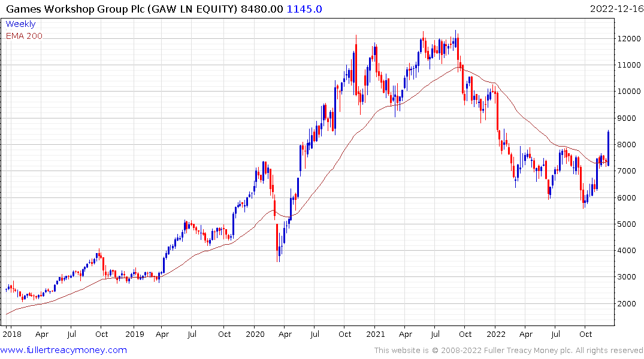Click the '2020' time axis label
The width and height of the screenshot is (644, 359).
tap(255, 334)
